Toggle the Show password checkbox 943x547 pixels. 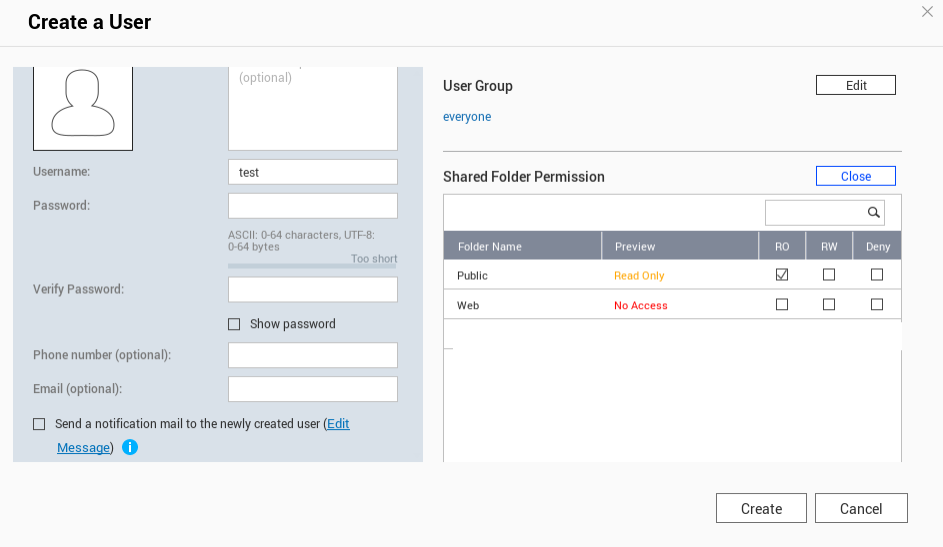click(x=234, y=325)
